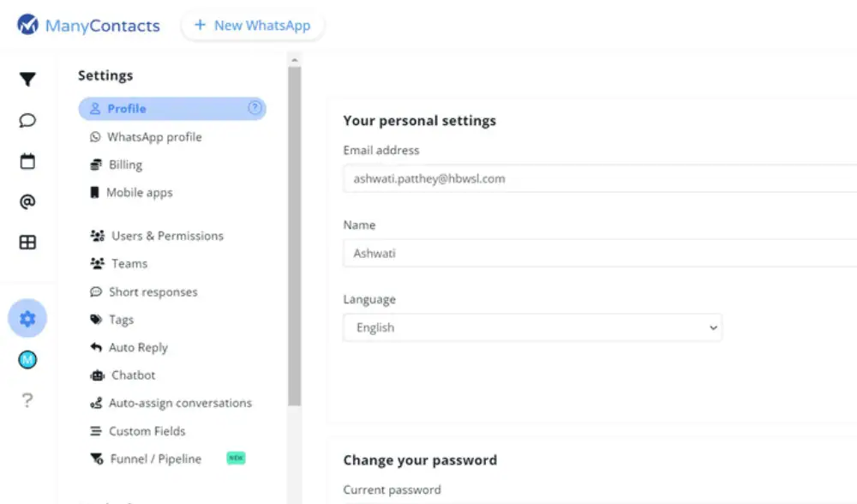
Task: Select the settings gear icon
Action: [x=27, y=319]
